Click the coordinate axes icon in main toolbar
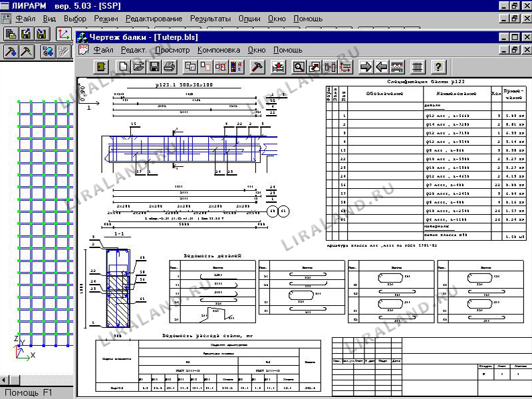This screenshot has height=399, width=532. pos(63,33)
